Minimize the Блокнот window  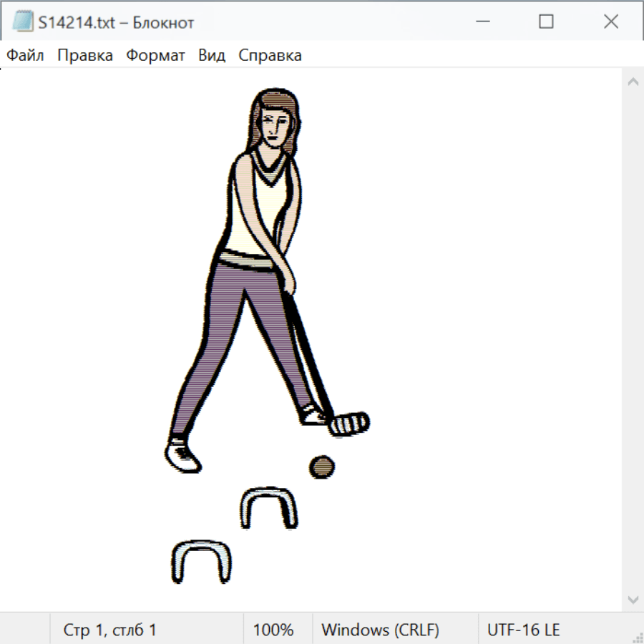(482, 22)
